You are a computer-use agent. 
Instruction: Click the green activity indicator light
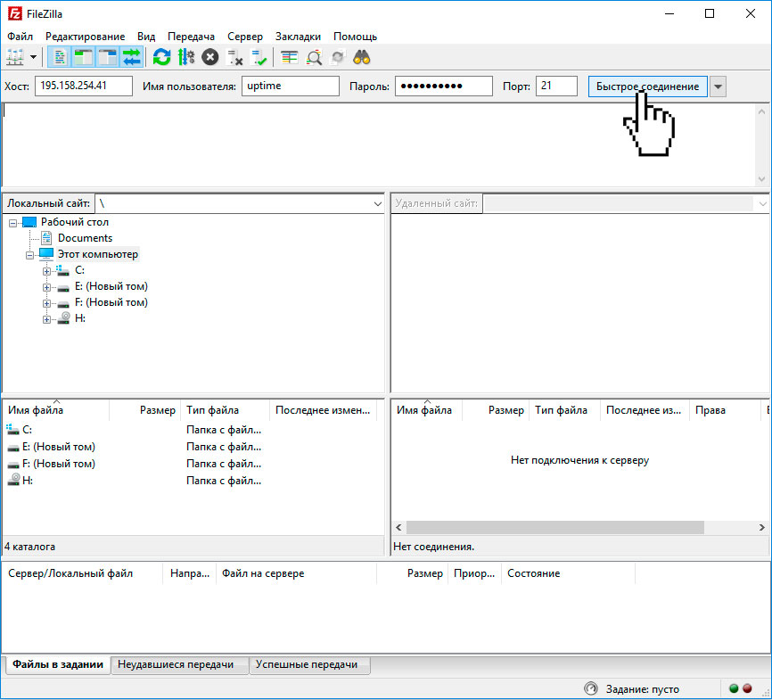[x=734, y=688]
